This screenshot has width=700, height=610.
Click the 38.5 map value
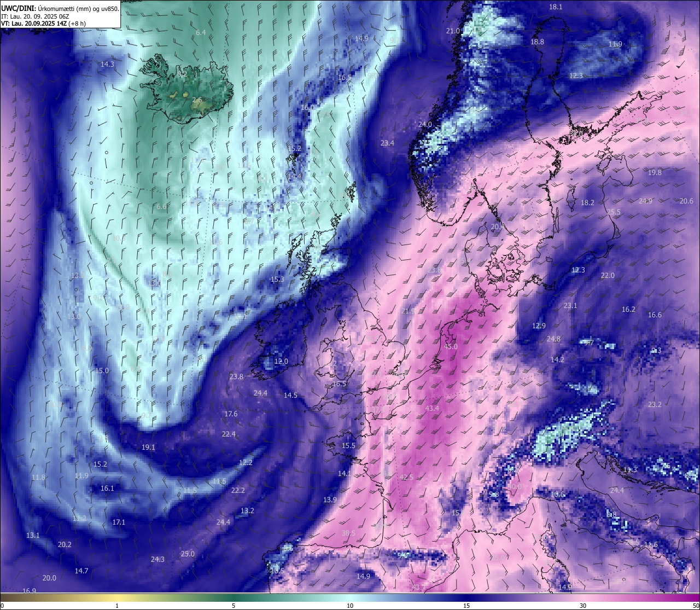348,533
